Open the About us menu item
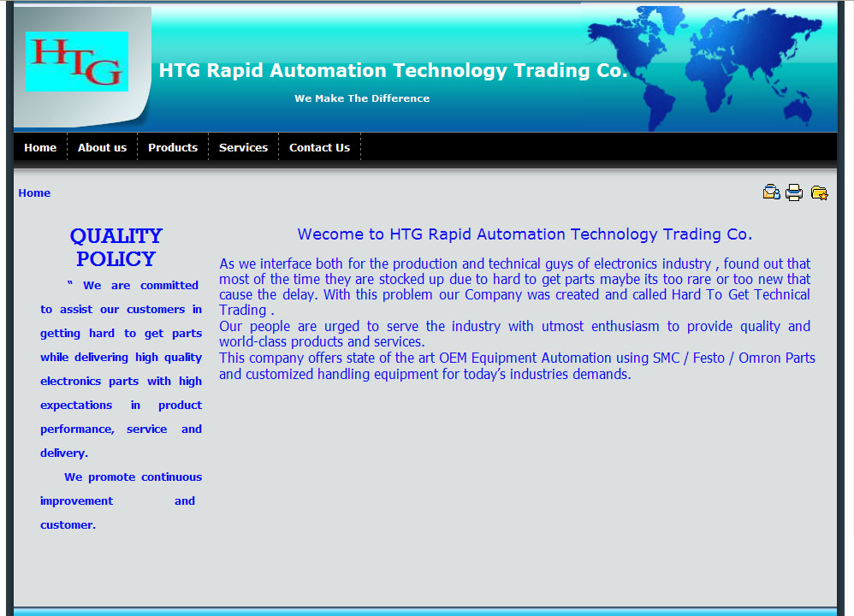 pos(103,148)
